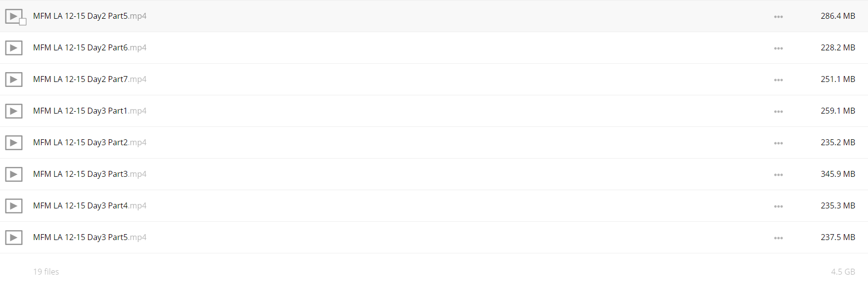Open more options for Day2 Part5.mp4
Viewport: 868px width, 285px height.
(779, 17)
